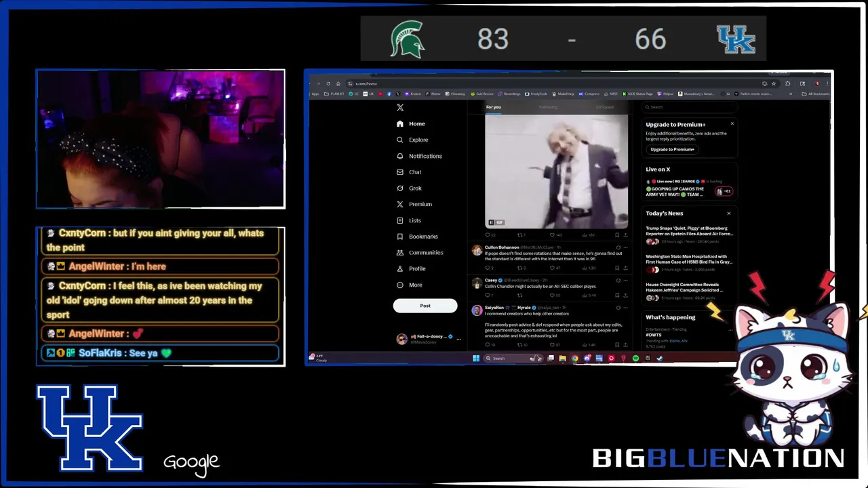The image size is (868, 488).
Task: Open Premium in X sidebar
Action: tap(414, 204)
